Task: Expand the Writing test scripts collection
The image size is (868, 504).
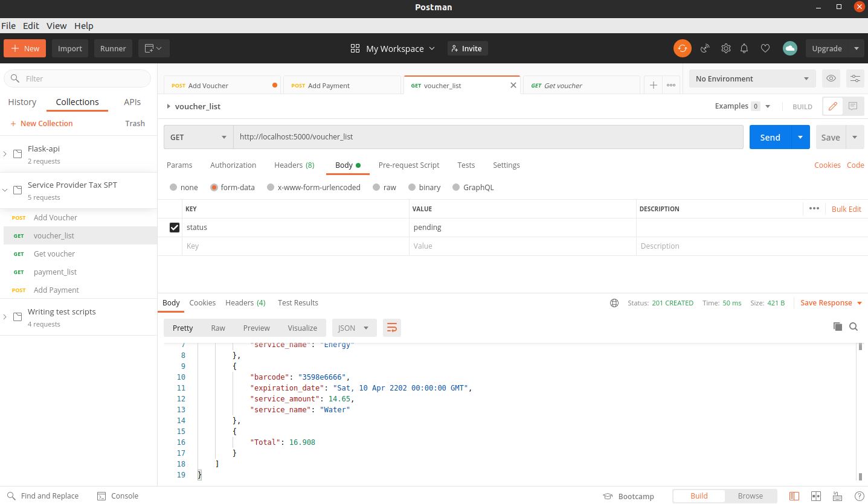Action: pyautogui.click(x=5, y=317)
